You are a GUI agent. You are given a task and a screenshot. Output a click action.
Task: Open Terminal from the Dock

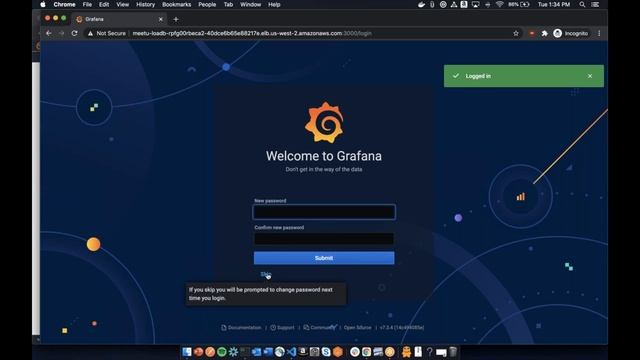(x=245, y=352)
